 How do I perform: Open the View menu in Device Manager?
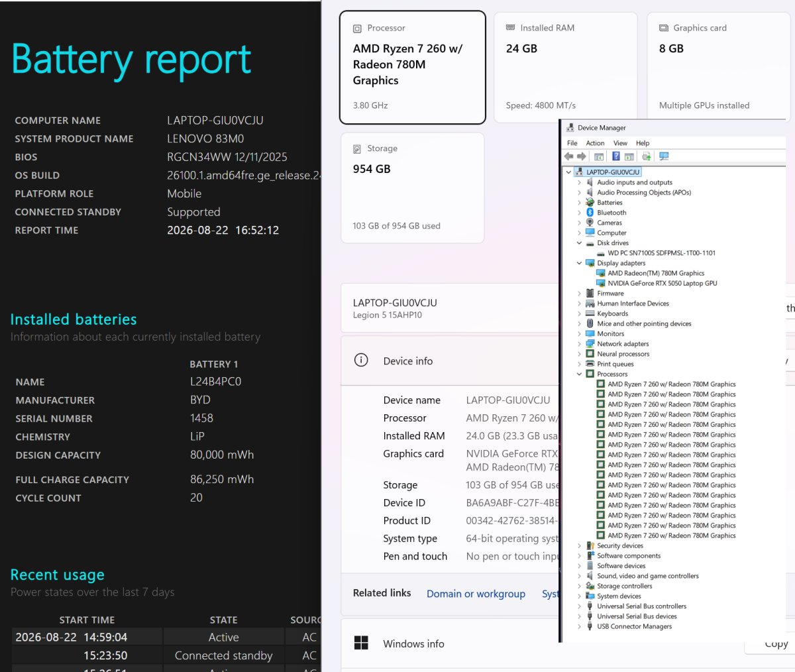point(620,143)
